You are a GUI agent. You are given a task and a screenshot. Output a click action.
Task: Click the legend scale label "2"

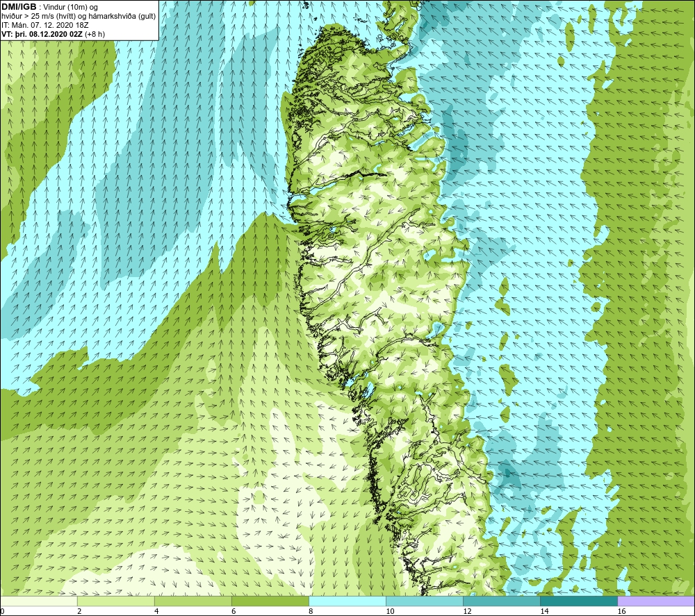click(79, 612)
